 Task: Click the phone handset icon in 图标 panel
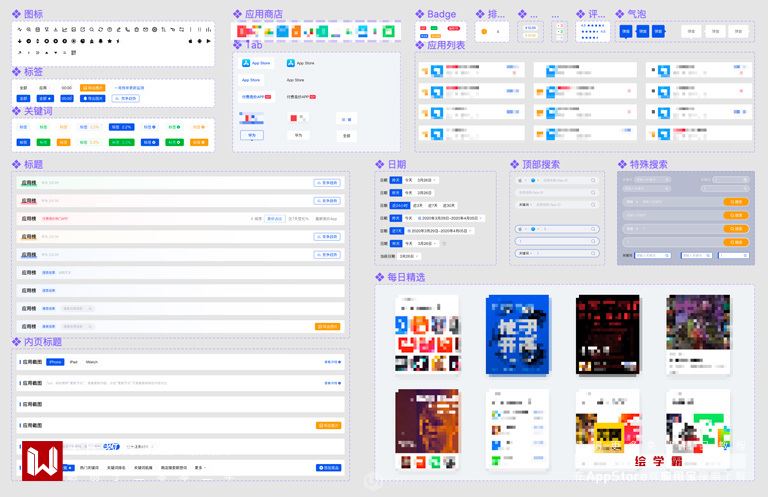click(128, 29)
